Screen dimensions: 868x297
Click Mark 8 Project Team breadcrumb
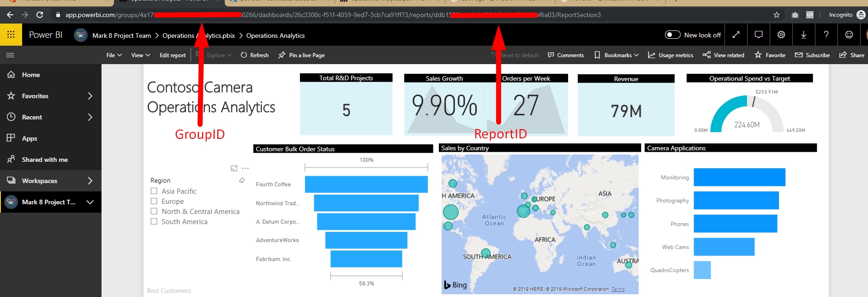121,36
